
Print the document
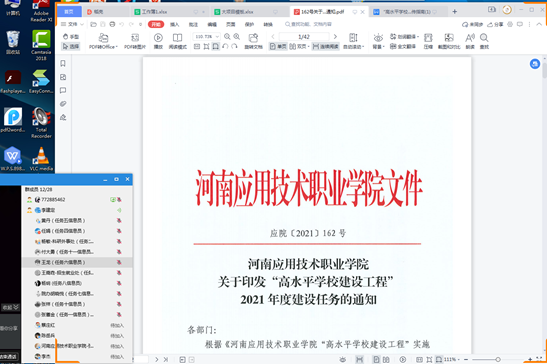pos(112,24)
